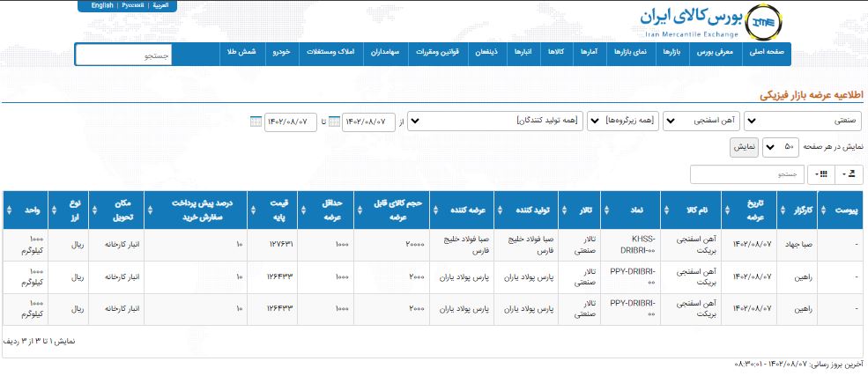
Task: Click the navigation bar جستجو search field
Action: pos(124,55)
